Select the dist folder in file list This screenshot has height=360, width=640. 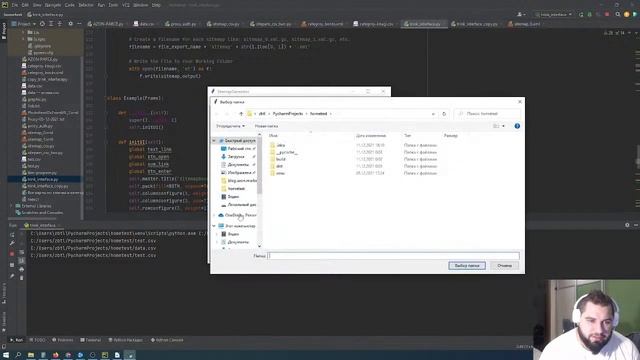(x=279, y=166)
